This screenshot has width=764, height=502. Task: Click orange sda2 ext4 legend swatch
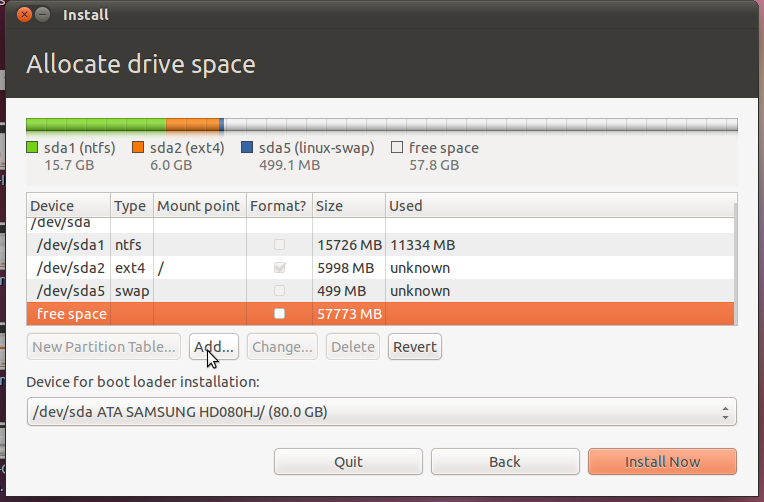tap(138, 147)
